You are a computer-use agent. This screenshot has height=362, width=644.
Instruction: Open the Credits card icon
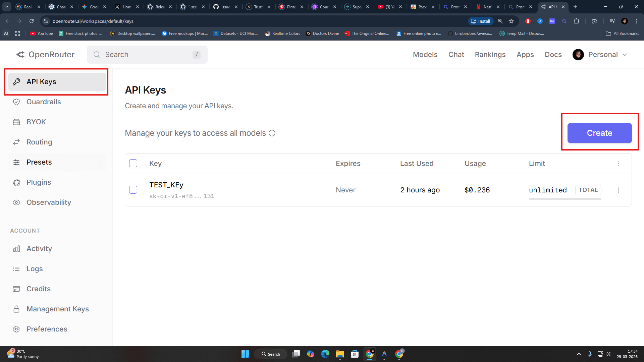(16, 289)
